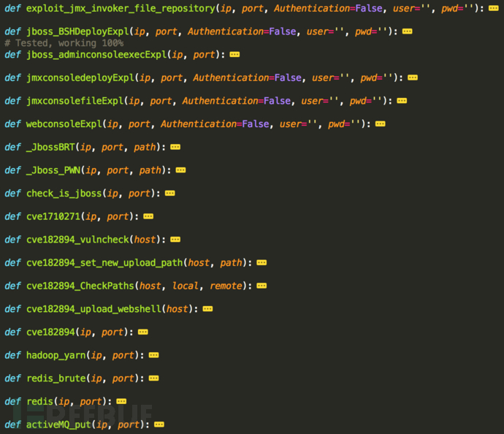Expand folded cve182894_upload_webshell body

207,309
